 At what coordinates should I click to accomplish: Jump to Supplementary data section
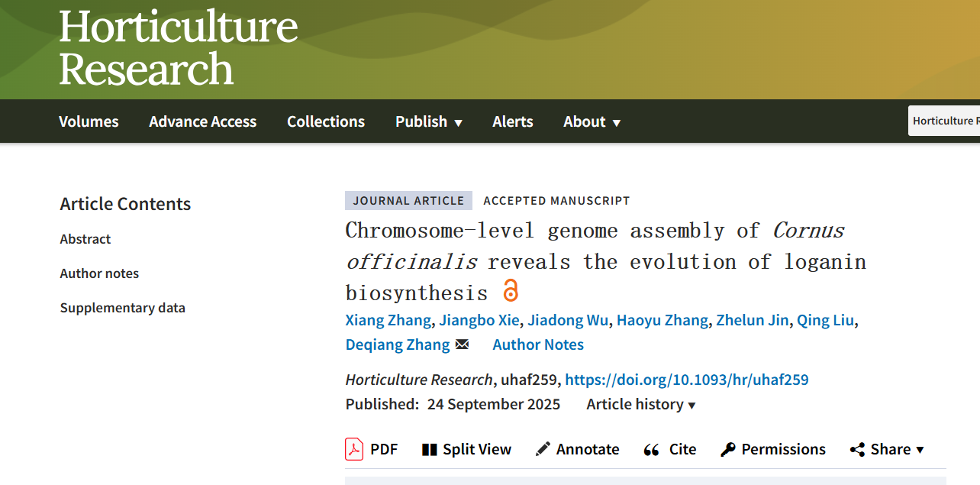coord(122,308)
